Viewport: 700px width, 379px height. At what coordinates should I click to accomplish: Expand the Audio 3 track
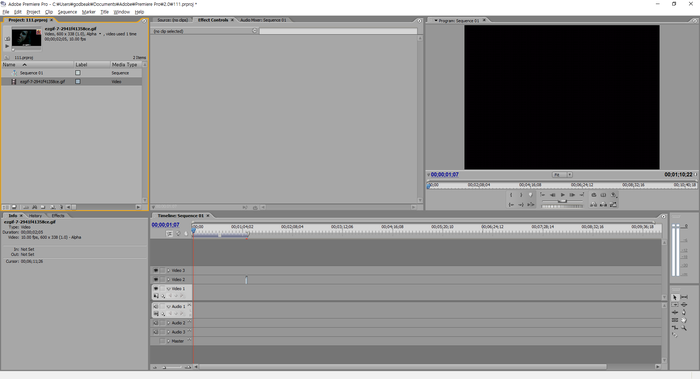pos(168,332)
